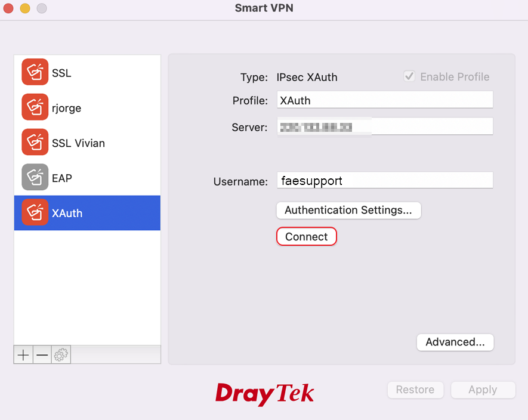
Task: Click the Connect button
Action: point(307,236)
